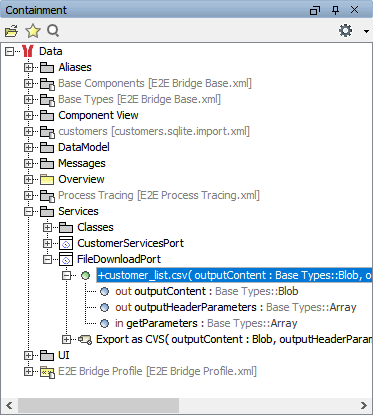Viewport: 373px width, 415px height.
Task: Click the E2E Bridge Profile icon
Action: click(47, 372)
